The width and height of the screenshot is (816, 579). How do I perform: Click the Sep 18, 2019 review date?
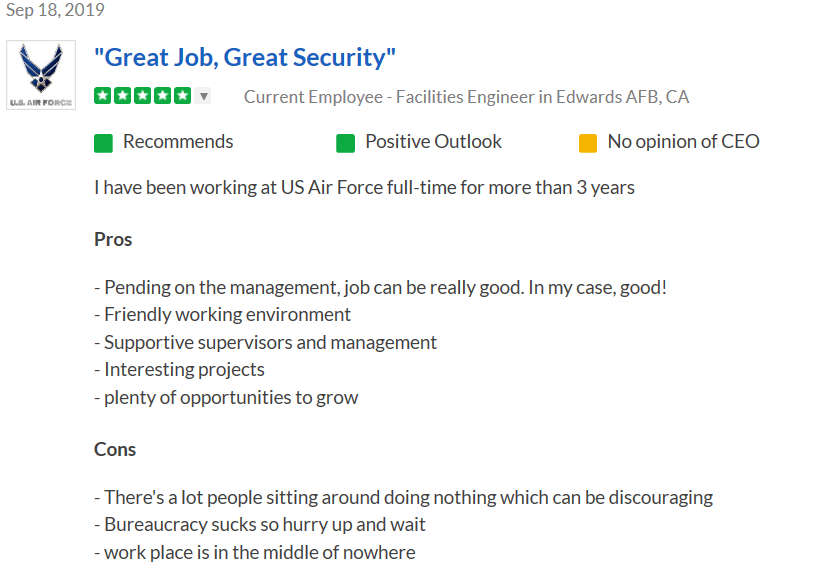(x=55, y=11)
